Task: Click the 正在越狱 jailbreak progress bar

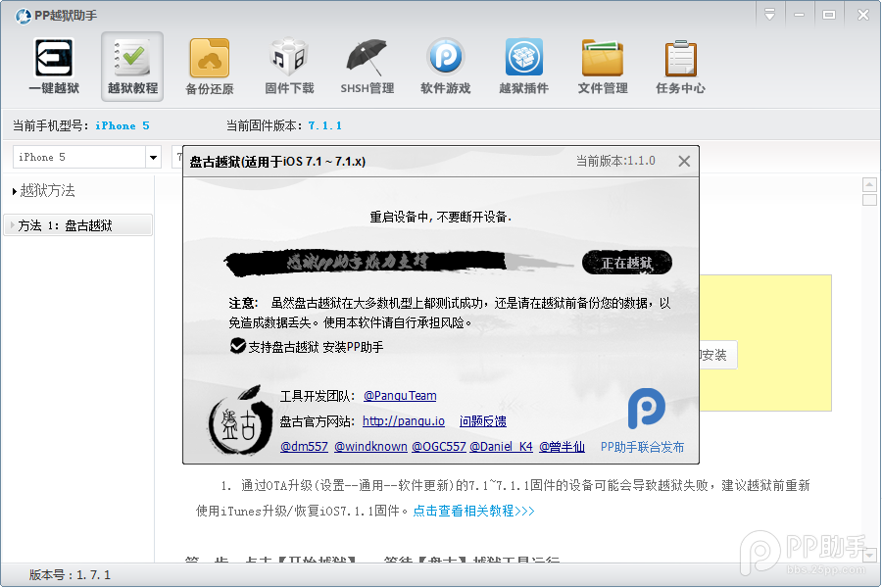Action: coord(625,262)
